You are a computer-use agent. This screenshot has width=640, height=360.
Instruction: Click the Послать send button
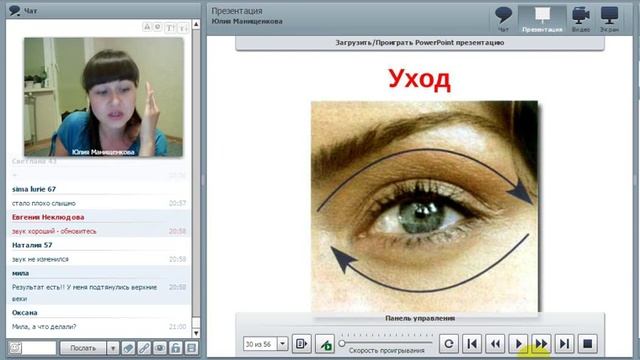[x=83, y=348]
